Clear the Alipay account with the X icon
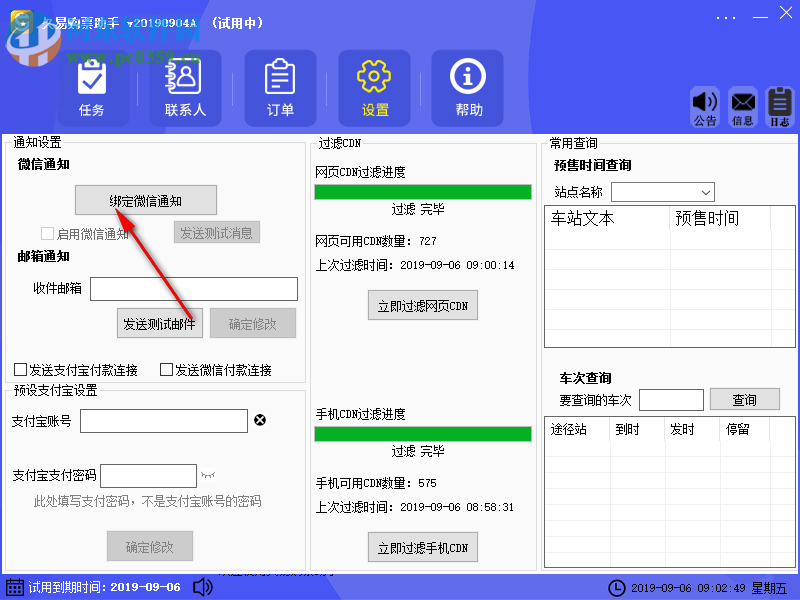The image size is (800, 600). coord(260,420)
